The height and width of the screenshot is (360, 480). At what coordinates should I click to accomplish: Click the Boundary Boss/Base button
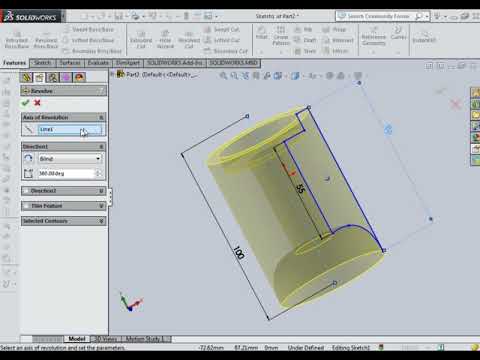(93, 51)
